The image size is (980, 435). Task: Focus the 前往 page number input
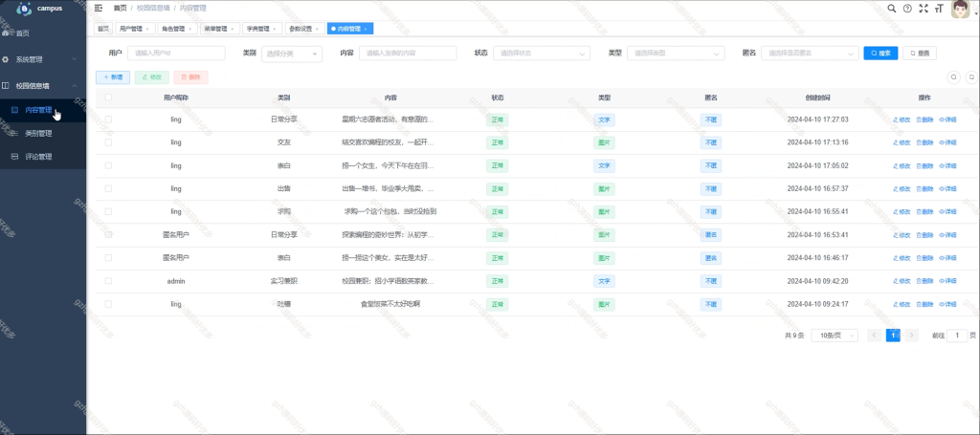957,336
